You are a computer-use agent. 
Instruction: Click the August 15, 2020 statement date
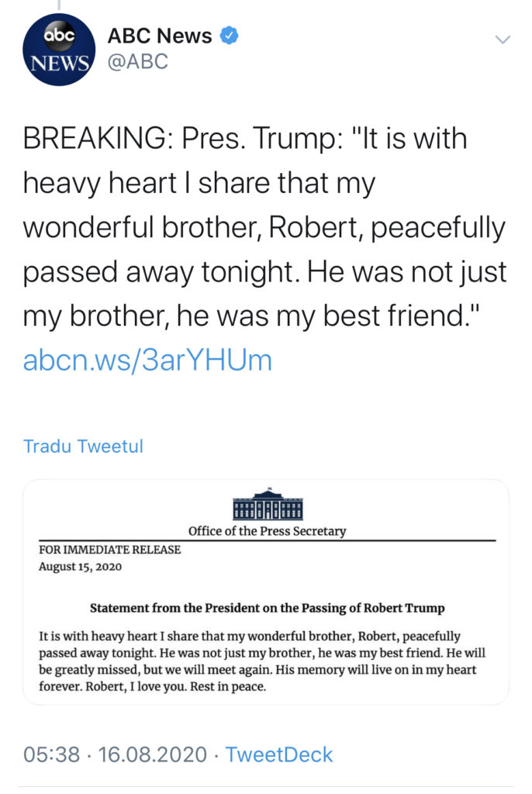pyautogui.click(x=80, y=566)
